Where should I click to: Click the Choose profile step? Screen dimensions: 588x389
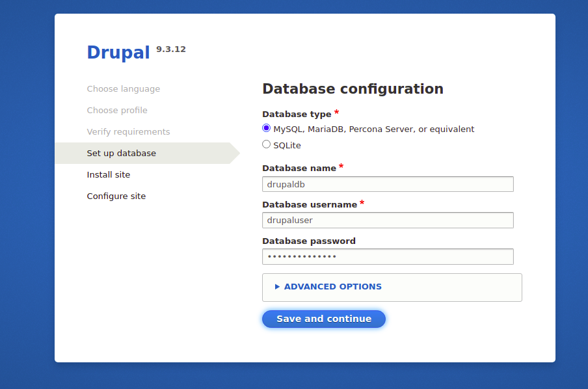coord(117,111)
